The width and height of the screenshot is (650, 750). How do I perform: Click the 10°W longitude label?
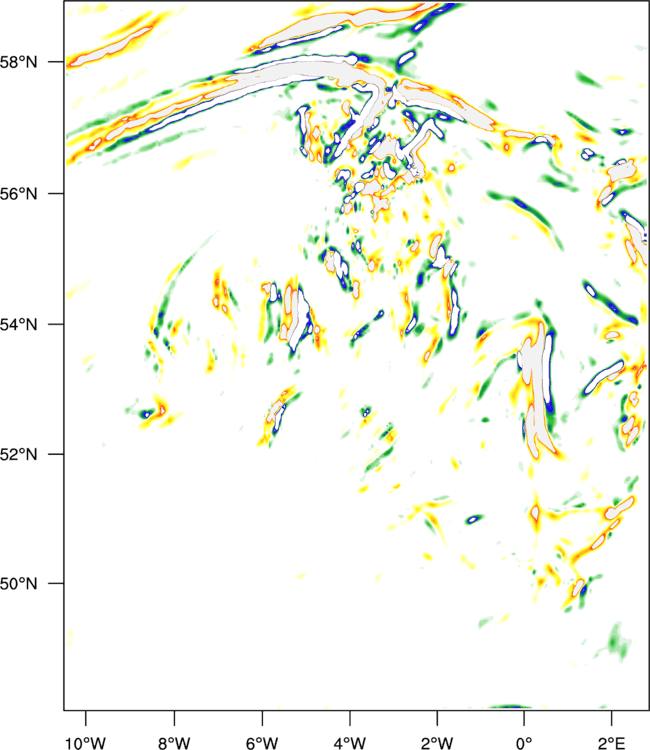pyautogui.click(x=86, y=743)
